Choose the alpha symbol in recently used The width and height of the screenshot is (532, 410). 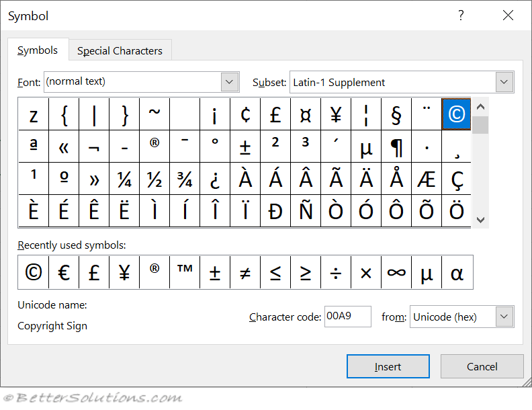coord(457,272)
